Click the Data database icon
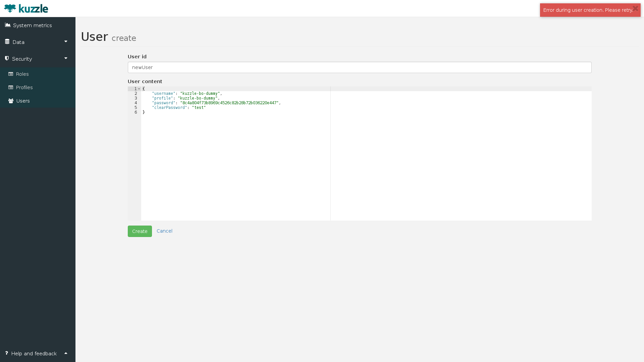Viewport: 644px width, 362px height. pos(7,42)
